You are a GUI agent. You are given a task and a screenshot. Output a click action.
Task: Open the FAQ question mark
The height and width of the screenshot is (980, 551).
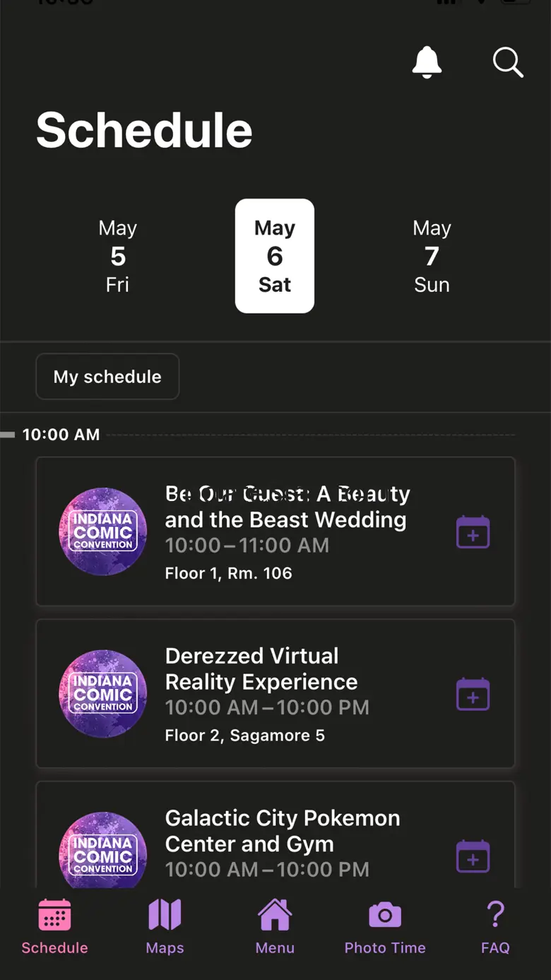pyautogui.click(x=495, y=926)
